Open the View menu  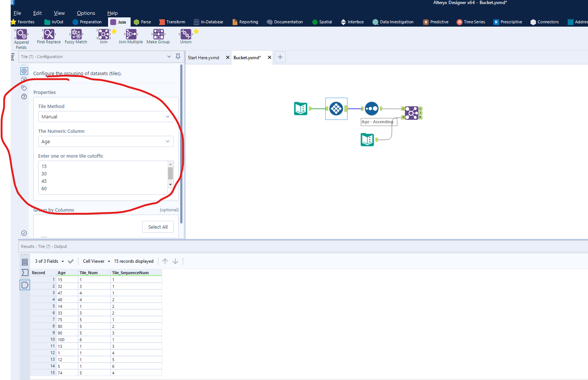click(59, 13)
